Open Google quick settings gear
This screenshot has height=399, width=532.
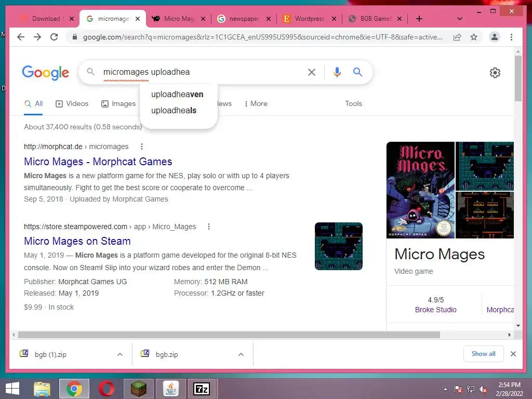click(495, 73)
